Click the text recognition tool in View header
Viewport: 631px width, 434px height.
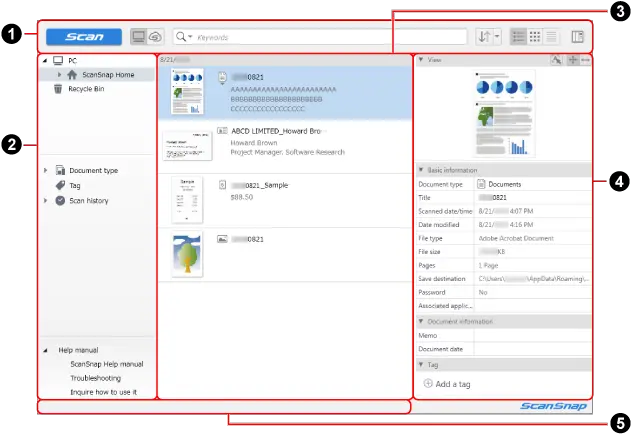coord(556,60)
